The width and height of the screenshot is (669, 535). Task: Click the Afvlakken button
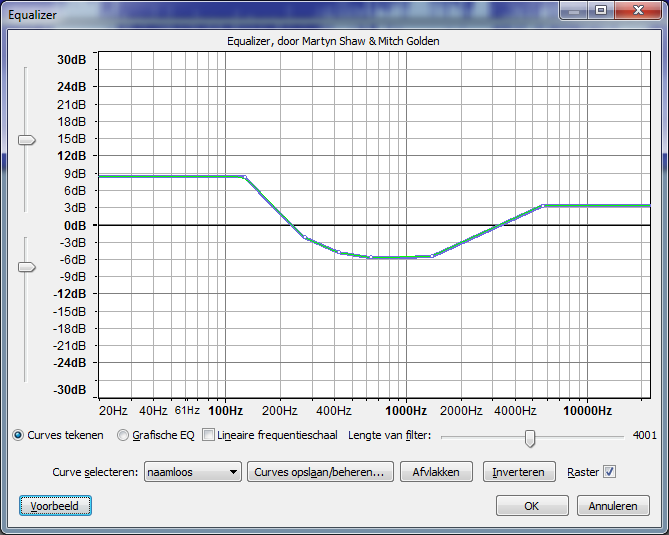pyautogui.click(x=436, y=472)
